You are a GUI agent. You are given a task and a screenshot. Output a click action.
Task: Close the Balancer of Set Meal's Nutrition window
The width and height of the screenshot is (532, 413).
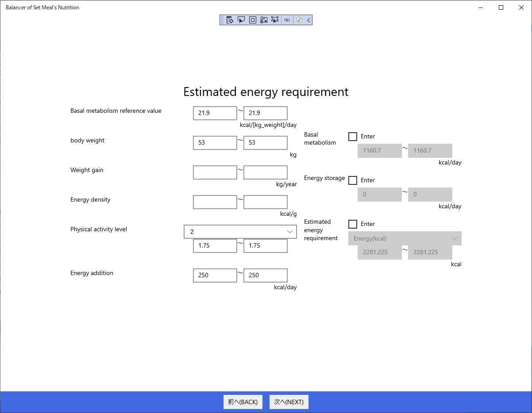point(521,8)
